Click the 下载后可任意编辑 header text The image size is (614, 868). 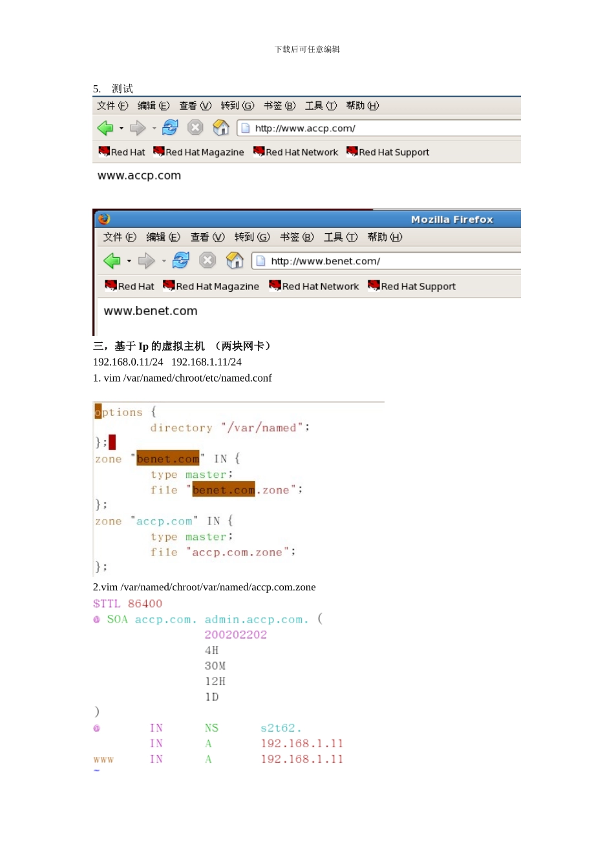tap(307, 49)
